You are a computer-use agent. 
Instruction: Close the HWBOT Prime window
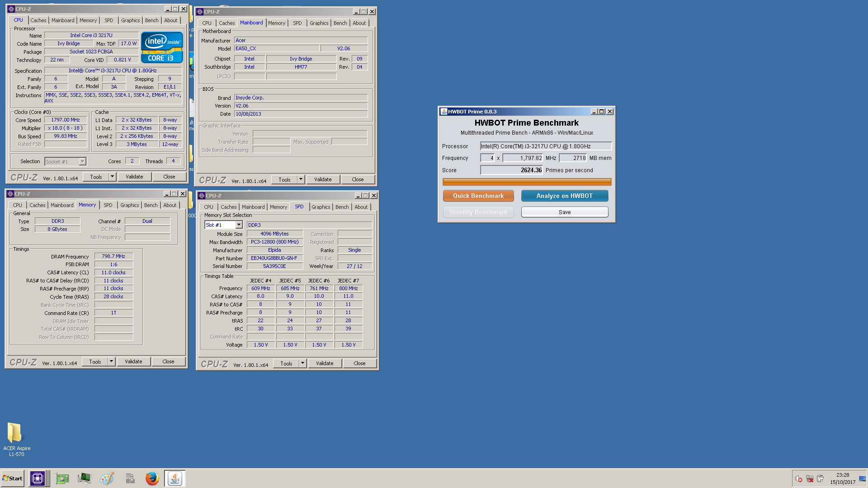pyautogui.click(x=610, y=112)
